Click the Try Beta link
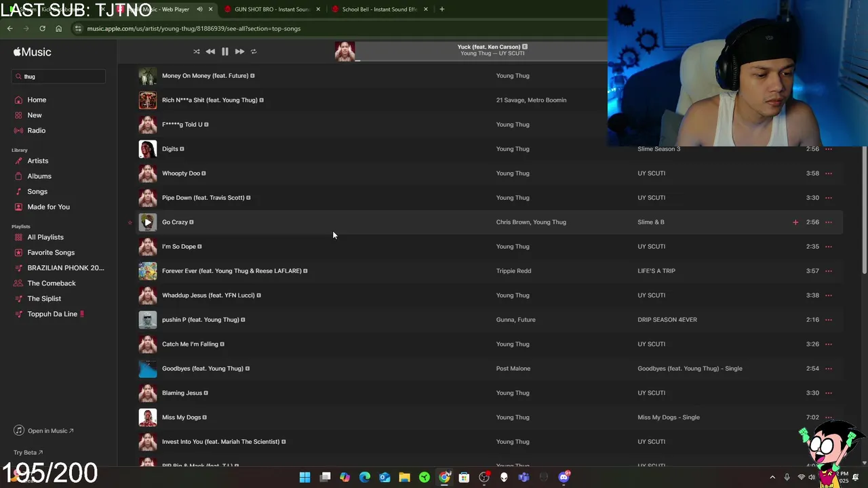This screenshot has width=868, height=488. pyautogui.click(x=28, y=453)
